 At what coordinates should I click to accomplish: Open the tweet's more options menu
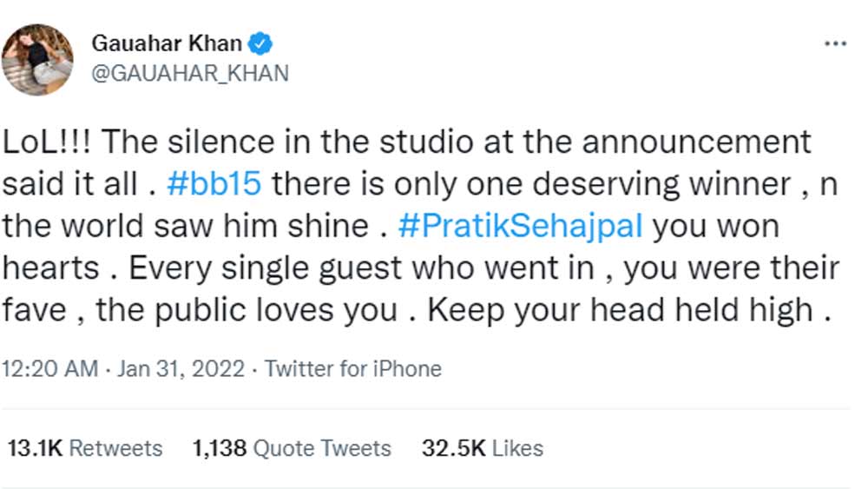834,44
